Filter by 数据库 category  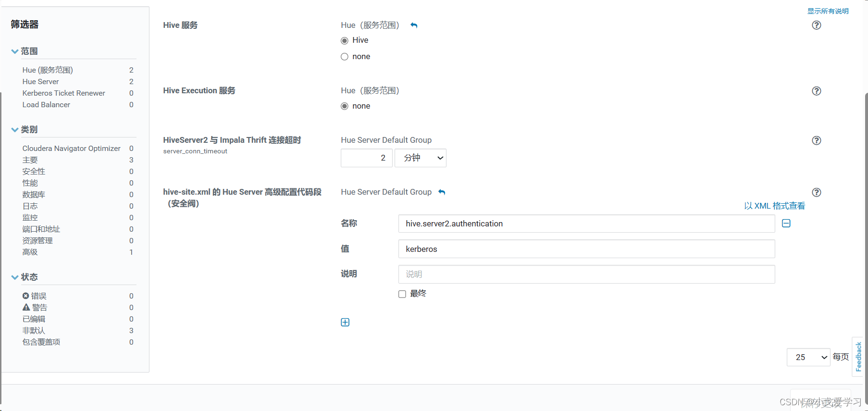click(34, 195)
